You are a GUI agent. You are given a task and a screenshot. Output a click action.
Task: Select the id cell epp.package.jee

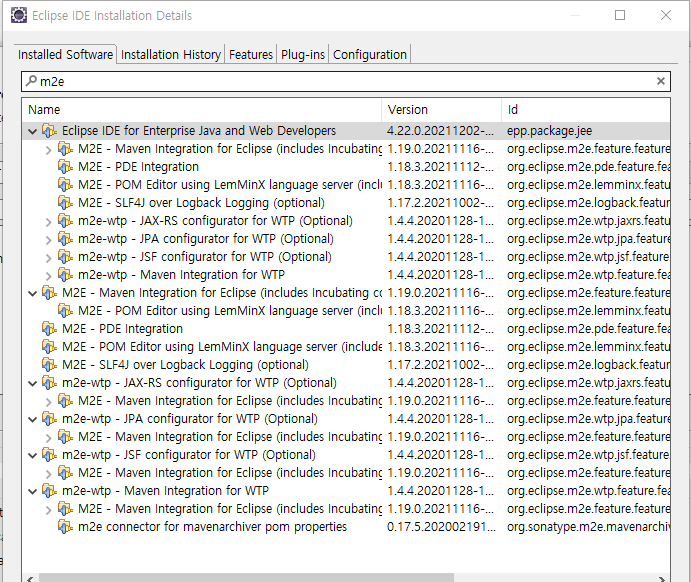(x=549, y=131)
